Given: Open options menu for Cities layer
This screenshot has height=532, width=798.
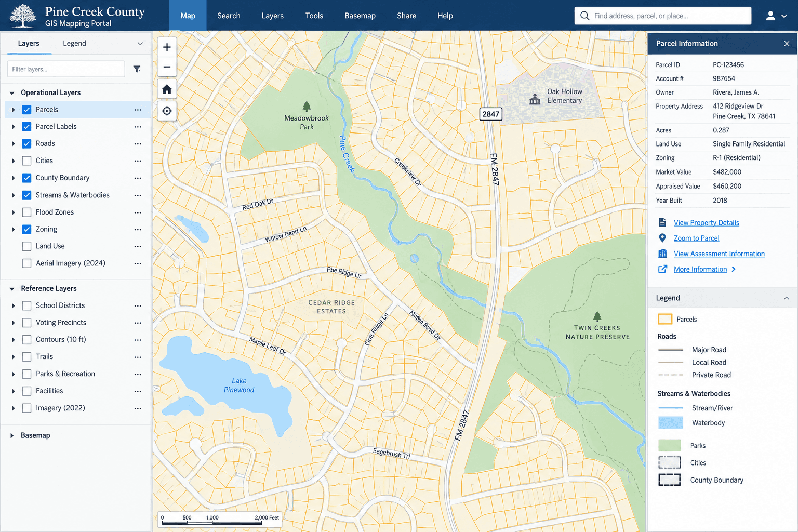Looking at the screenshot, I should click(138, 161).
